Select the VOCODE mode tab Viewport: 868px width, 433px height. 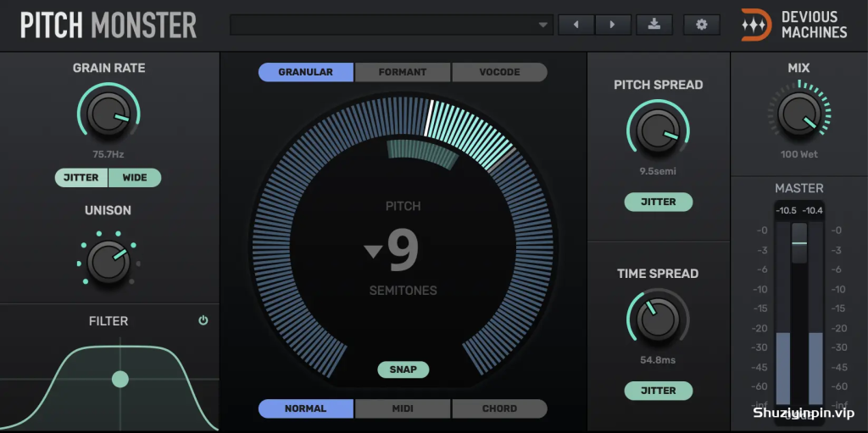pyautogui.click(x=499, y=72)
